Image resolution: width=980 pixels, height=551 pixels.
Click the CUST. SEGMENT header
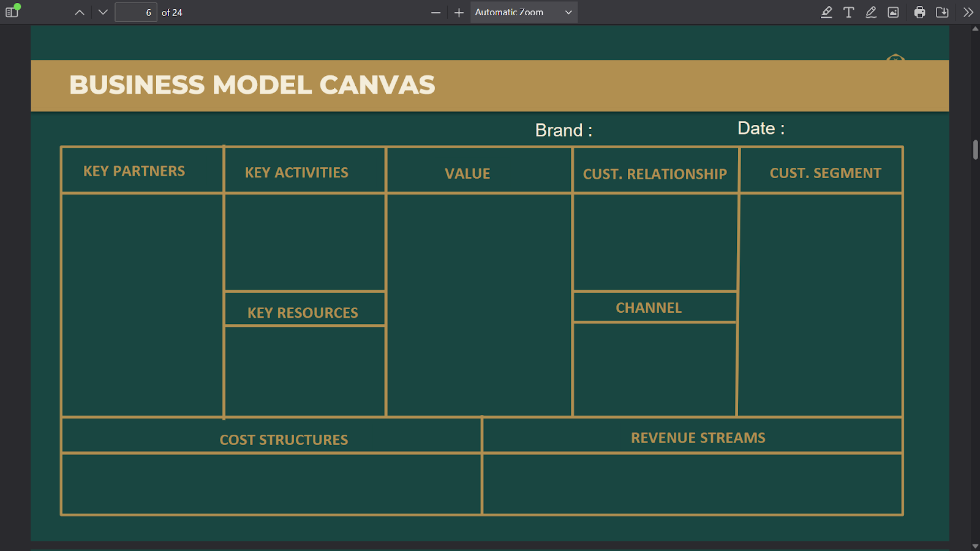click(825, 173)
